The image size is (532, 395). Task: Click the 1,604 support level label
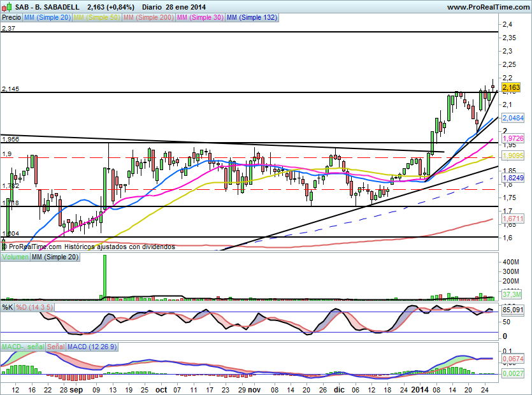click(x=11, y=233)
